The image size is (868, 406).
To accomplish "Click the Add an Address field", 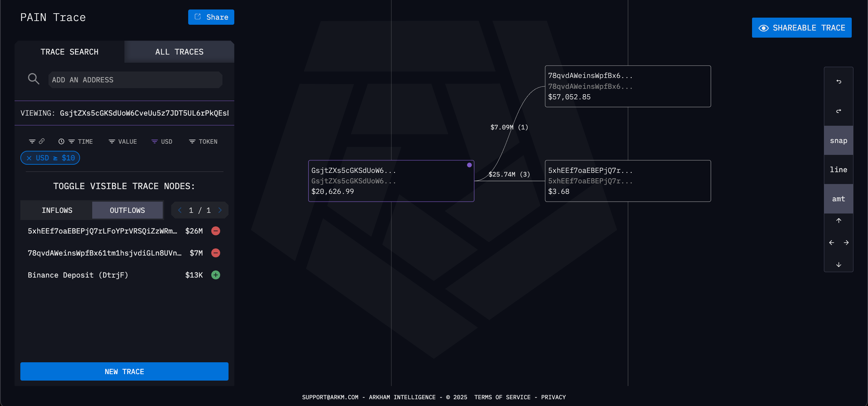I will click(x=135, y=80).
